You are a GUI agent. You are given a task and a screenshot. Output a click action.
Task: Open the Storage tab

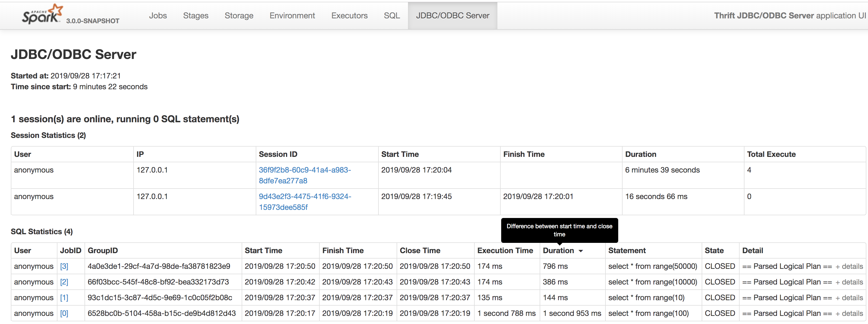click(x=239, y=15)
